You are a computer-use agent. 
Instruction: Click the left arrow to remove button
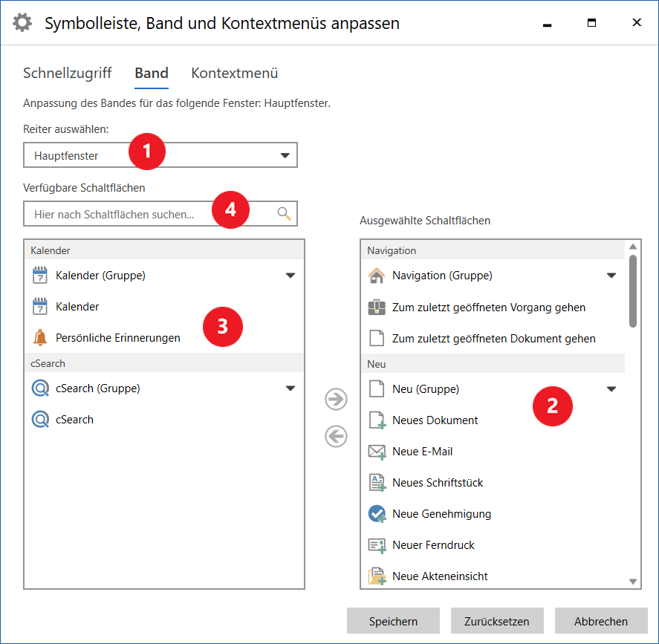point(337,436)
